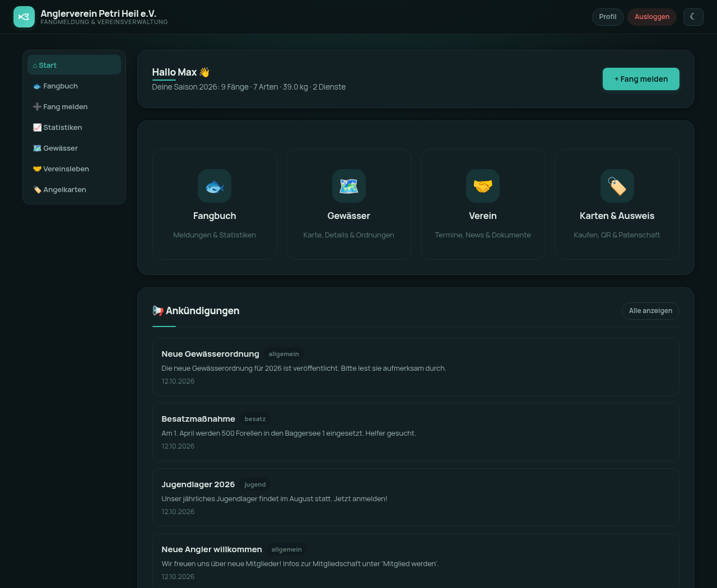The height and width of the screenshot is (588, 717).
Task: Click the Hallo Max greeting heading
Action: coord(180,72)
